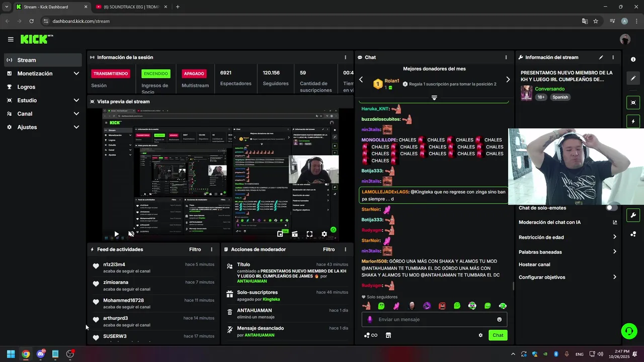The height and width of the screenshot is (362, 644).
Task: Open Acciones de moderador three-dot menu
Action: [345, 249]
